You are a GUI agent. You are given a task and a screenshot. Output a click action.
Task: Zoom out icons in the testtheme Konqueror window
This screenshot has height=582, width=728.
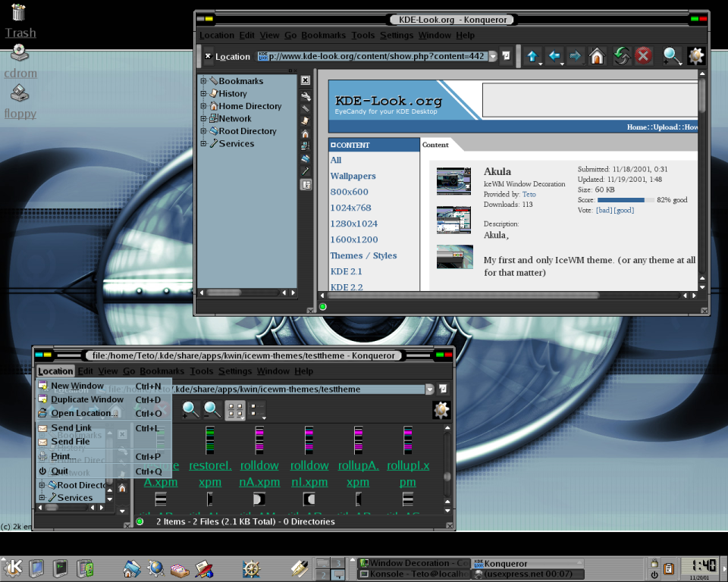click(212, 410)
